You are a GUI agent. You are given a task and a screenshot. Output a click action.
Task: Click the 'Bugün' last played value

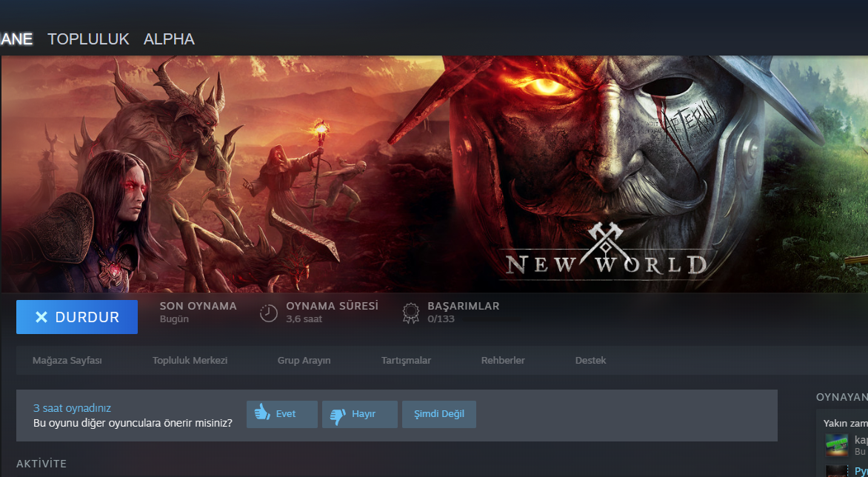(x=174, y=319)
